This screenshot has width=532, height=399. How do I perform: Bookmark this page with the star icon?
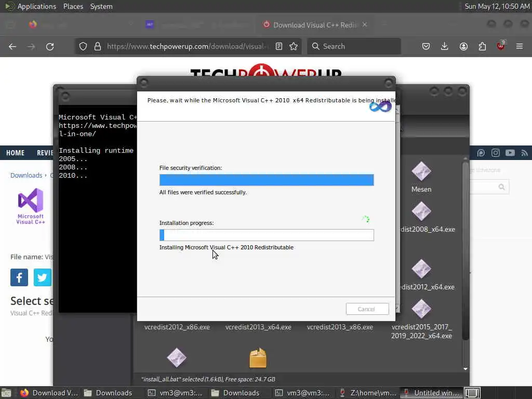point(294,46)
